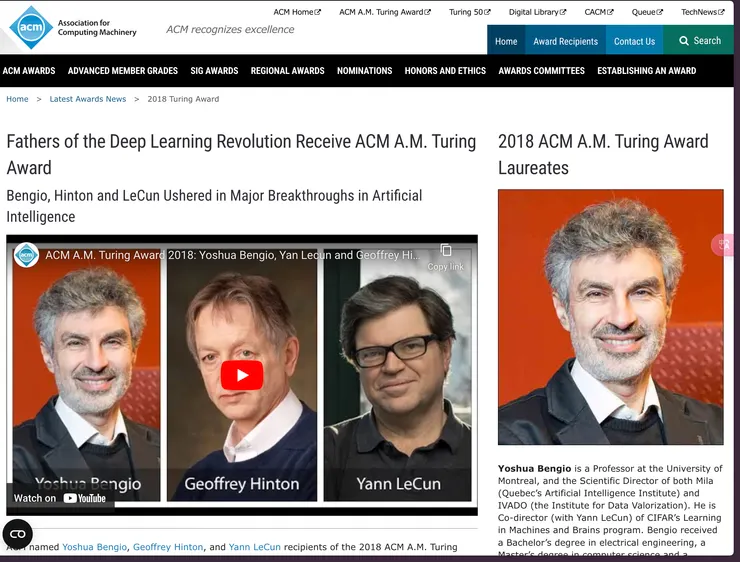Click the black link badge icon

[17, 534]
